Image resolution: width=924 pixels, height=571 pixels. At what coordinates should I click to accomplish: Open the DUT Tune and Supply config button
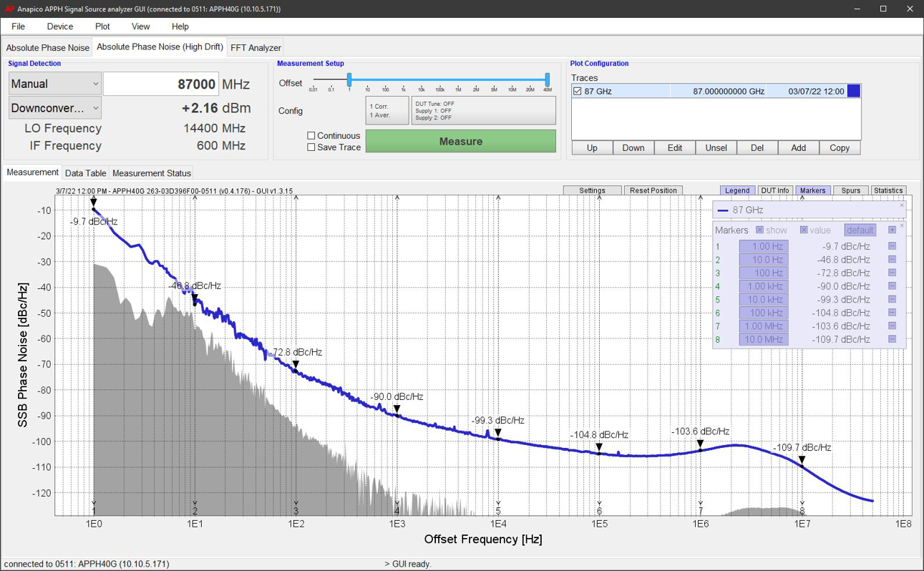(484, 111)
